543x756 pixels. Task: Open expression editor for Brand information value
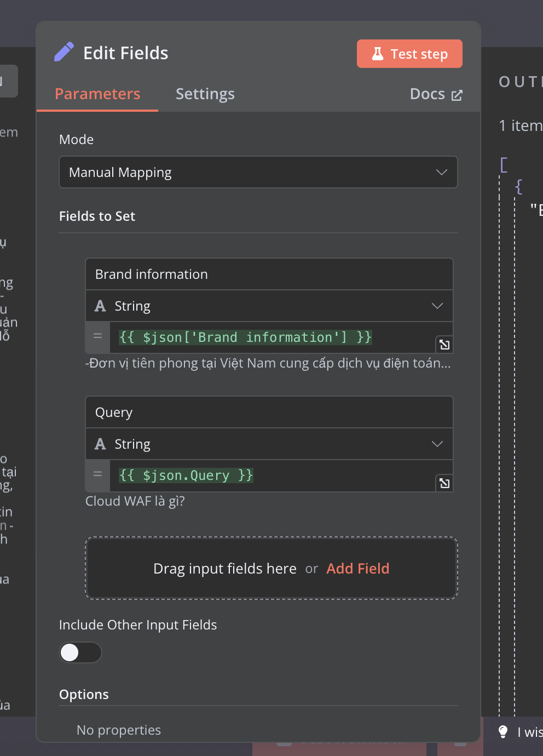[x=444, y=345]
